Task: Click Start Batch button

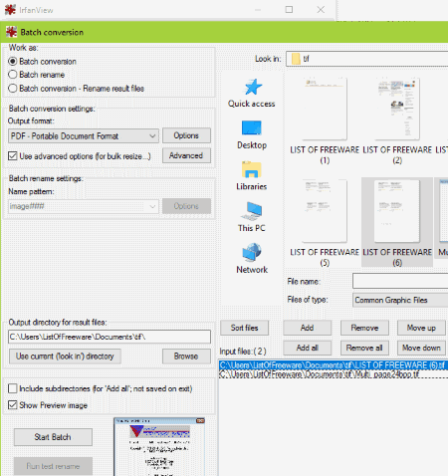Action: [53, 437]
